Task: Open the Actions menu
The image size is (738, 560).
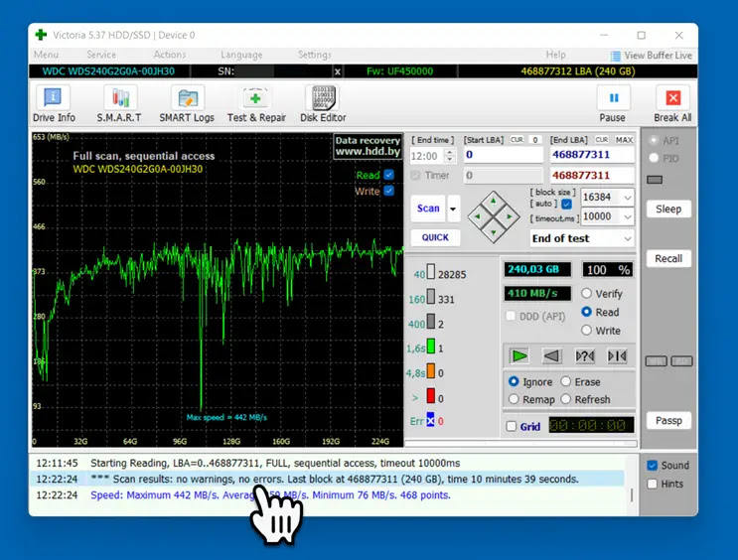Action: [170, 55]
